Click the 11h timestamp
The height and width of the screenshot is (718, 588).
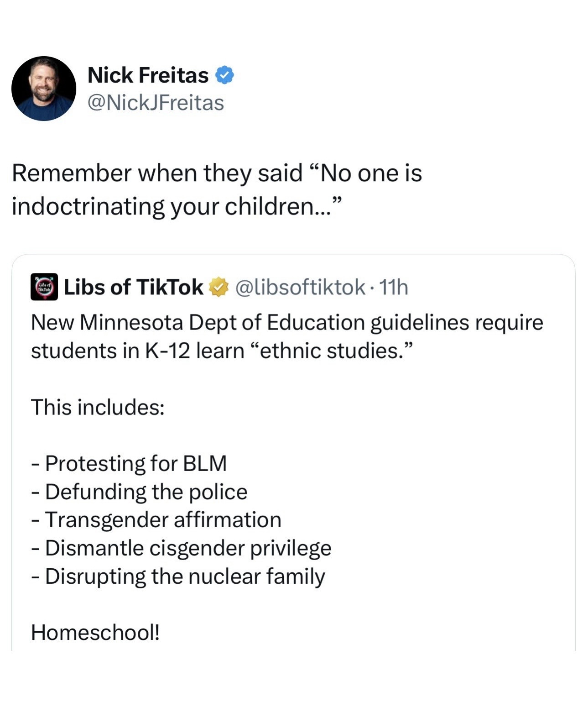pos(394,287)
